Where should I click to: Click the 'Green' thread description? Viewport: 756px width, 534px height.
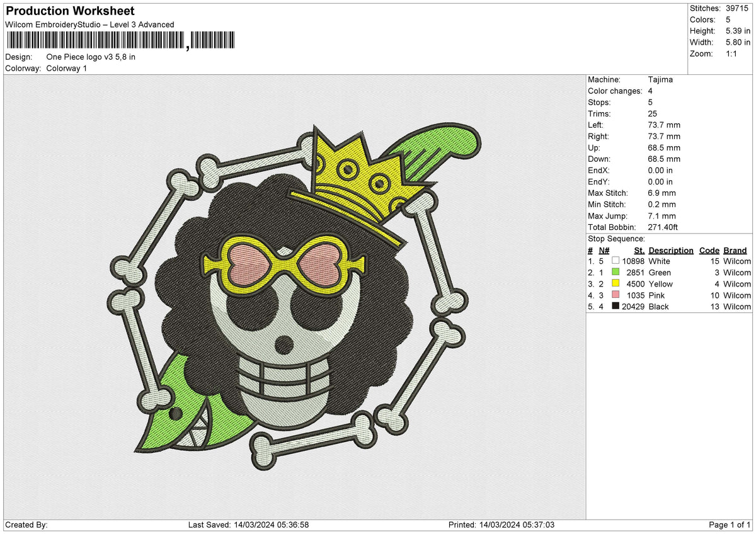point(660,273)
